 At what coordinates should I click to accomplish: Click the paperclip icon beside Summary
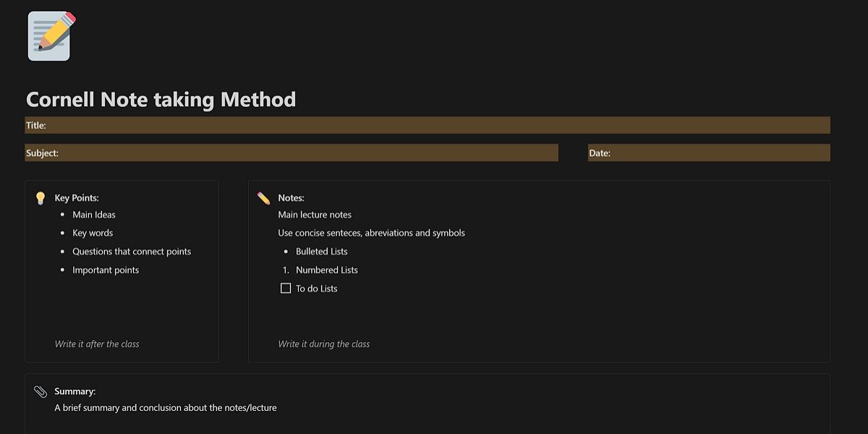tap(41, 390)
